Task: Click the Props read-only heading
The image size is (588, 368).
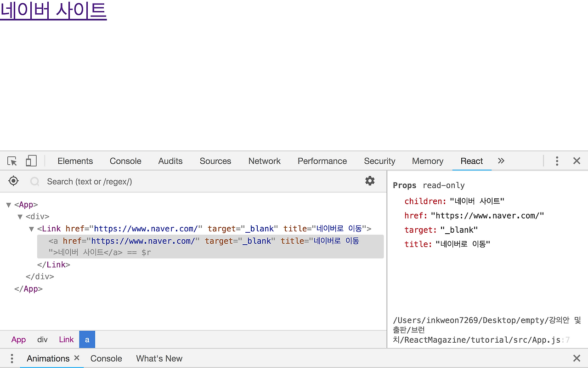Action: pos(429,185)
